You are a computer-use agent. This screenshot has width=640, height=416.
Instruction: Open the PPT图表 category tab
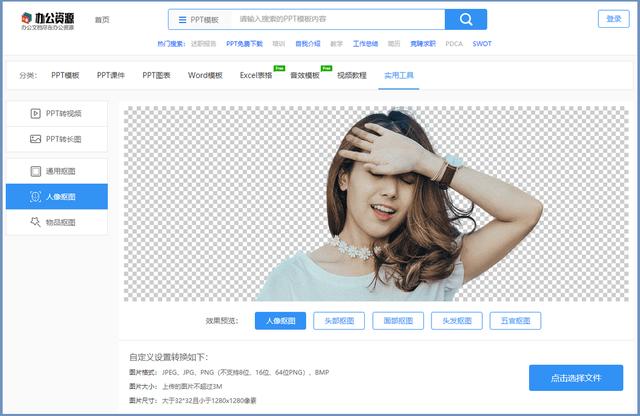(x=156, y=75)
